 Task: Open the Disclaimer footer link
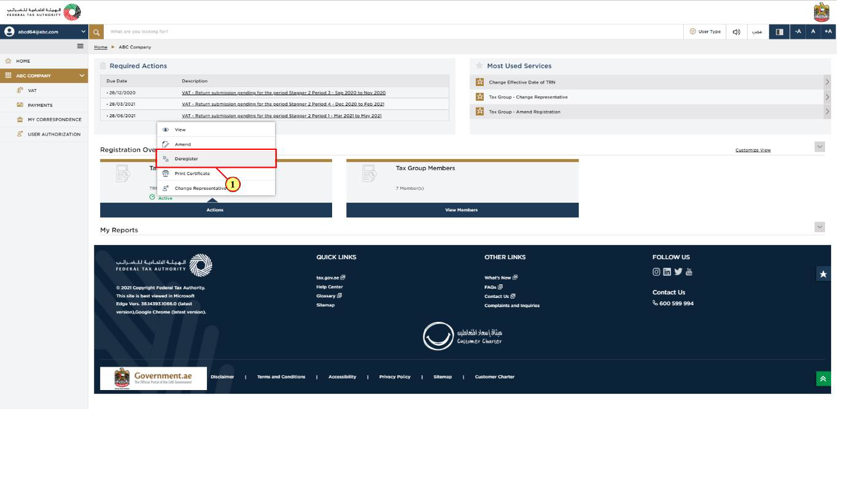(x=222, y=377)
